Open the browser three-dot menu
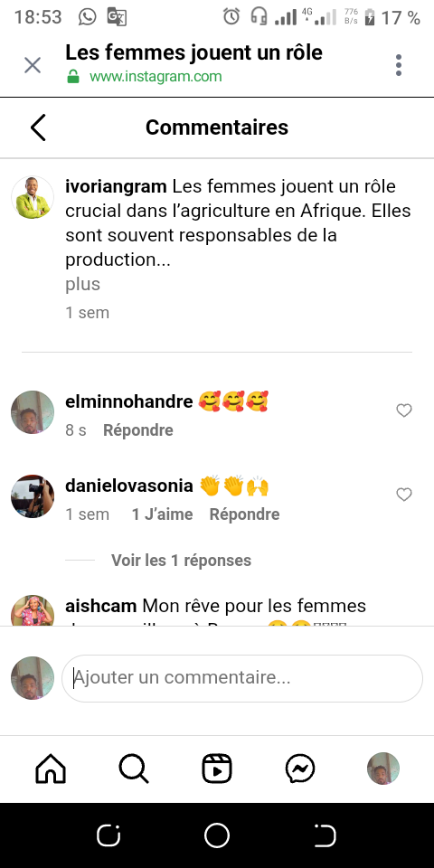The width and height of the screenshot is (434, 868). coord(399,65)
